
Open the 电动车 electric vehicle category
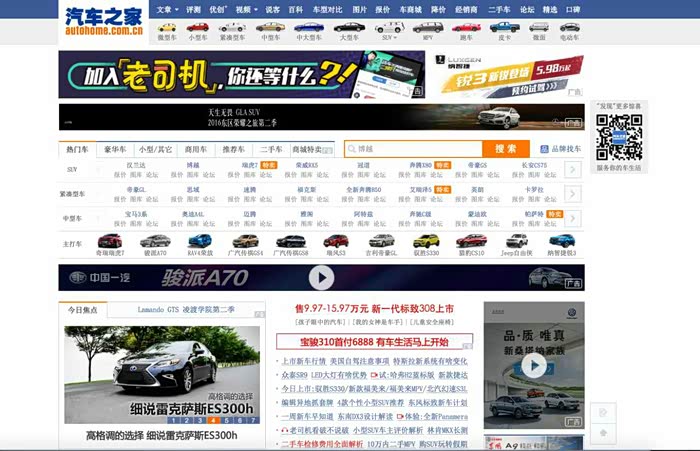pos(568,31)
